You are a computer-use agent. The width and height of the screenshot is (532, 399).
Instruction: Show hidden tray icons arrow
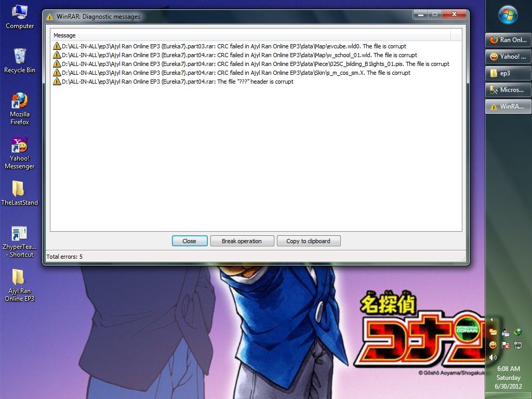pos(491,320)
